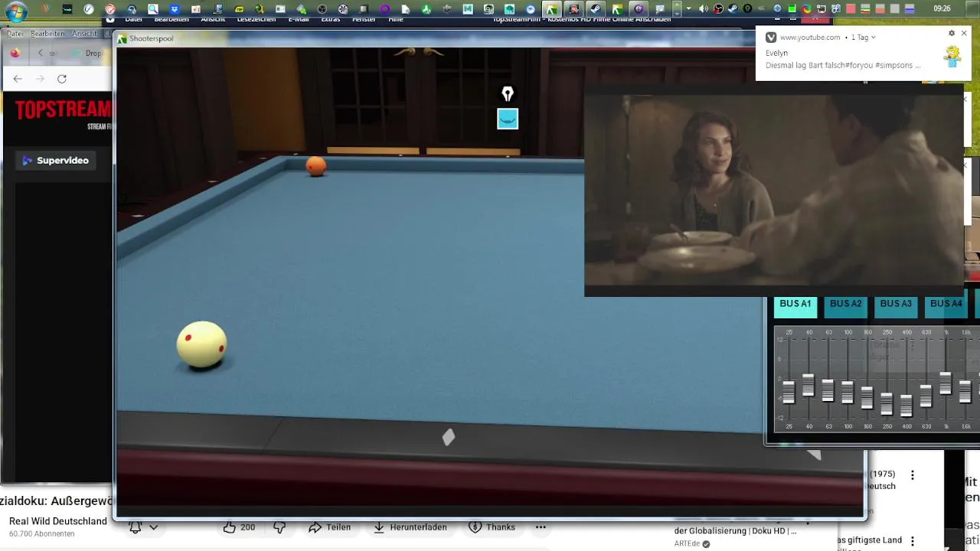Select the BUS A3 tab in the equalizer
Screen dimensions: 980x551
tap(896, 306)
